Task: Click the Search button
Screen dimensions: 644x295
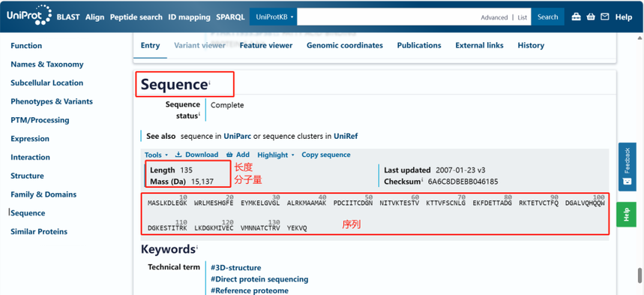Action: 547,17
